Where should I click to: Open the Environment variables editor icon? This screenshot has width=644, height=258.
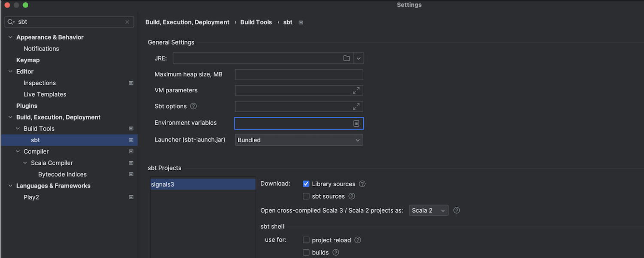point(356,123)
